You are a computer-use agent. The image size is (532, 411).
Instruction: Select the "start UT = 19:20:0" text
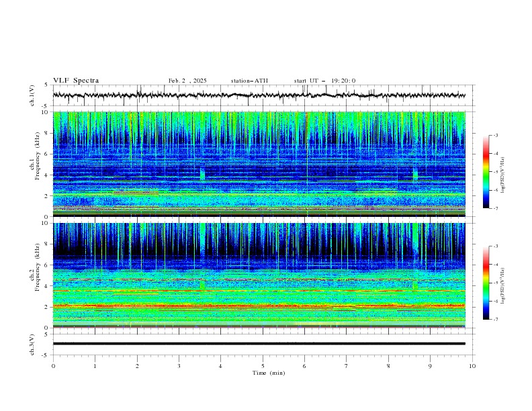click(324, 81)
